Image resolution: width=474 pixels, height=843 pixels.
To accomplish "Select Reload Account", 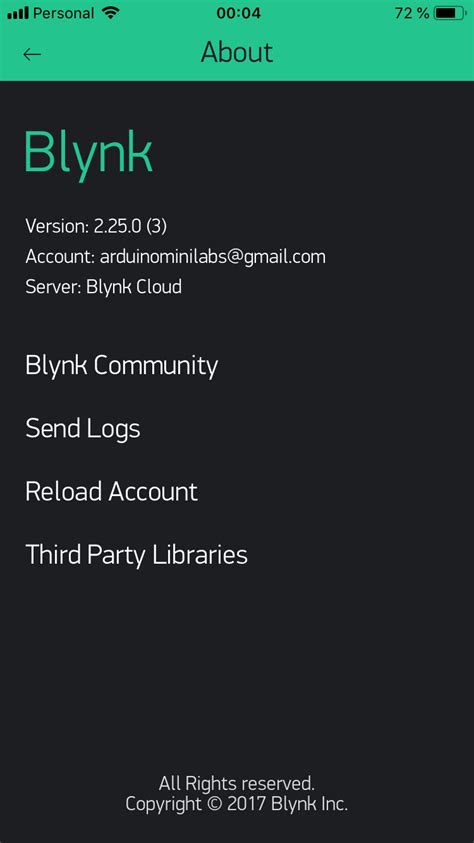I will (112, 491).
